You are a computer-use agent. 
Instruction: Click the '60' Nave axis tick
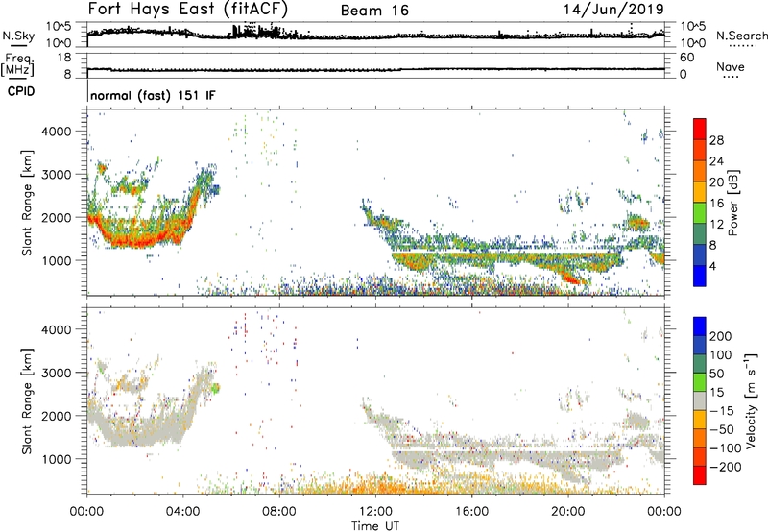click(x=686, y=58)
